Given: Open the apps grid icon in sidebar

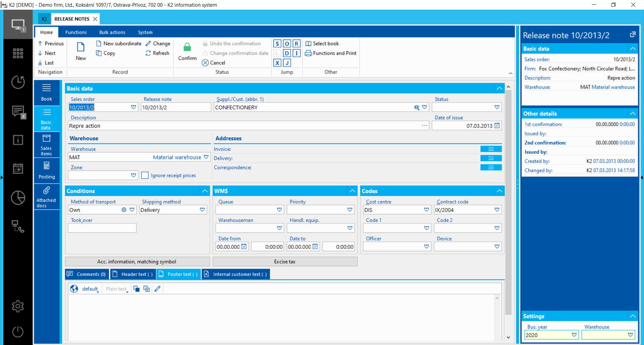Looking at the screenshot, I should coord(18,53).
